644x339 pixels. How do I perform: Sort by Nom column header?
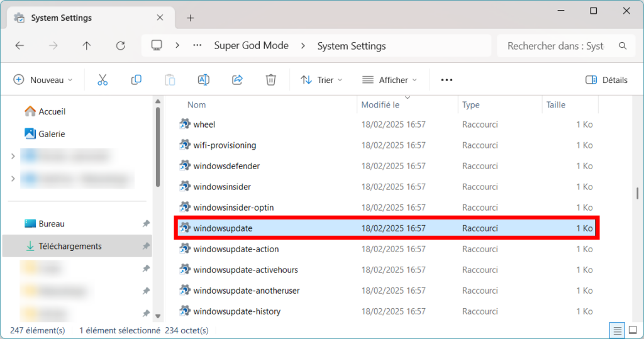click(x=196, y=105)
